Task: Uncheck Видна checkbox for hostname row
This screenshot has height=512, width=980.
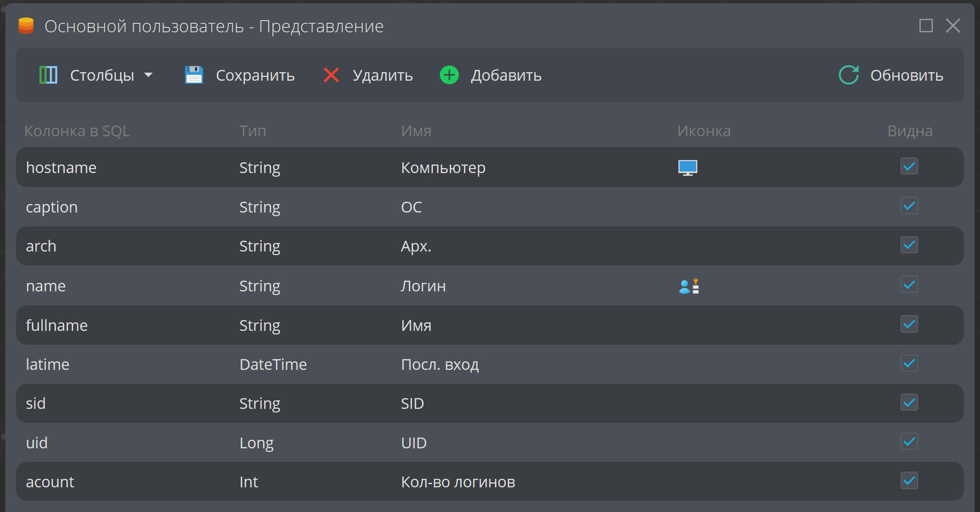Action: tap(909, 166)
